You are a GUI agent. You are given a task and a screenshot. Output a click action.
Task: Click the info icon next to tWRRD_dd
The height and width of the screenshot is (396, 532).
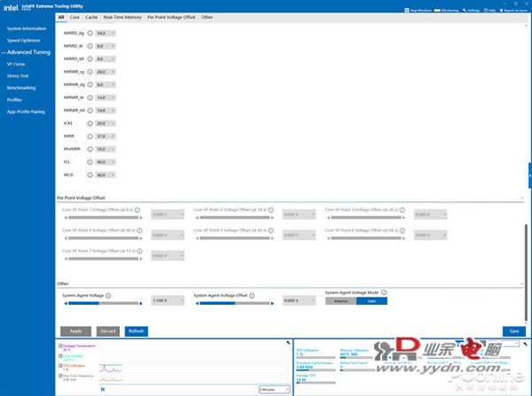point(90,59)
